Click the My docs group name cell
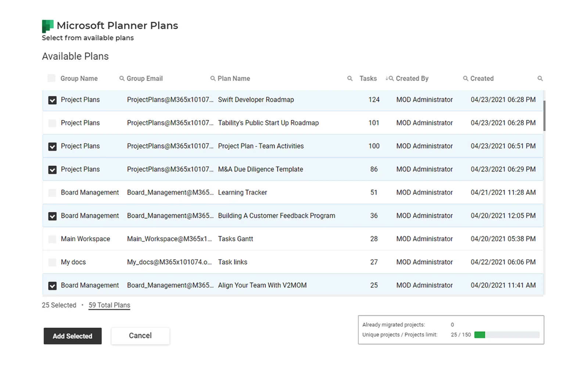The image size is (588, 368). [73, 262]
